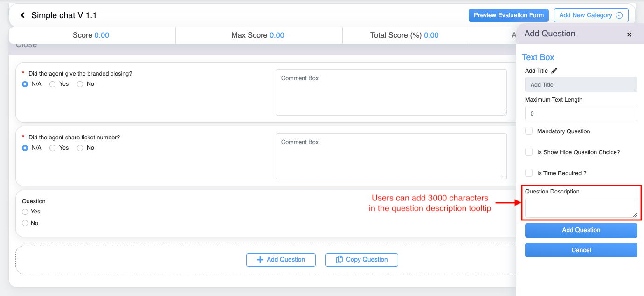This screenshot has height=296, width=644.
Task: Check Is Show Hide Question Choice
Action: click(x=529, y=152)
